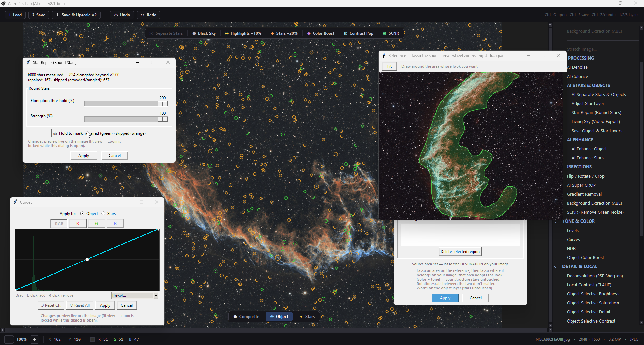The width and height of the screenshot is (644, 345).
Task: Open Local Contrast (CLAHE)
Action: [589, 285]
